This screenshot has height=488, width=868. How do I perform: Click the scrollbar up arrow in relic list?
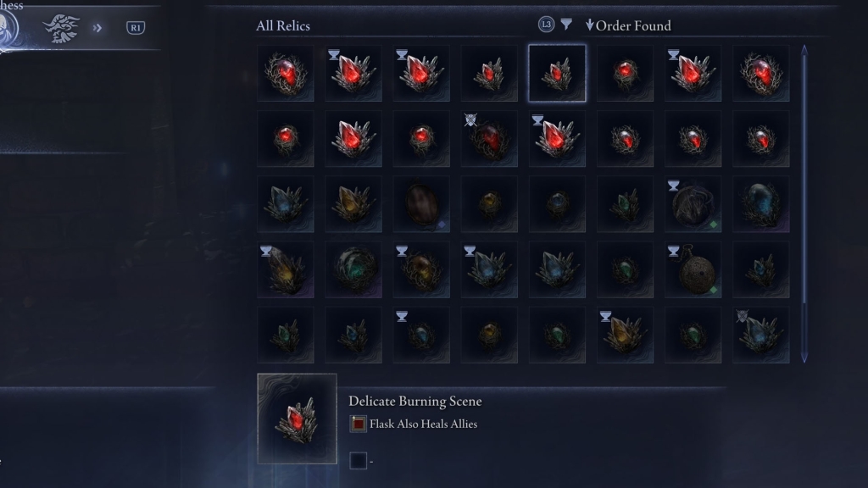[804, 50]
